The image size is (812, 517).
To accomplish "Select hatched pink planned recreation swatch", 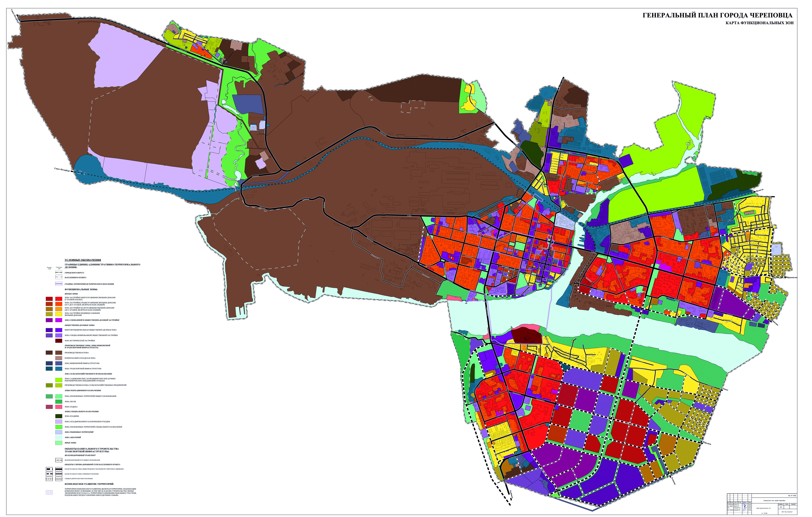I will click(49, 407).
